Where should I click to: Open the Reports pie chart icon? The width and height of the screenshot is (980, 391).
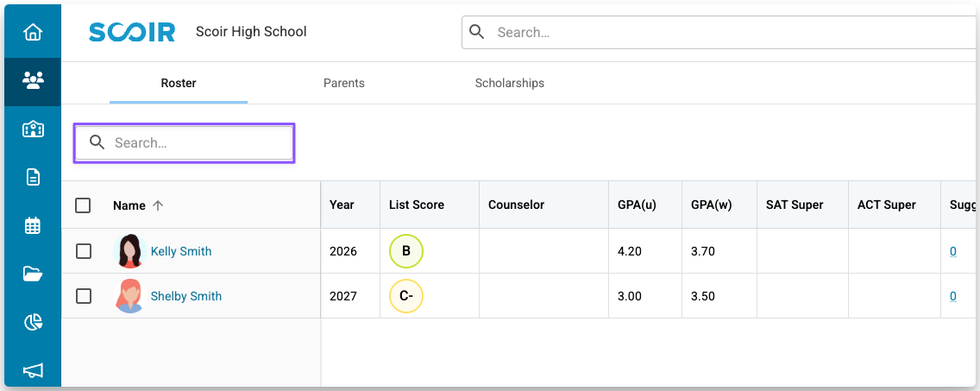click(33, 323)
